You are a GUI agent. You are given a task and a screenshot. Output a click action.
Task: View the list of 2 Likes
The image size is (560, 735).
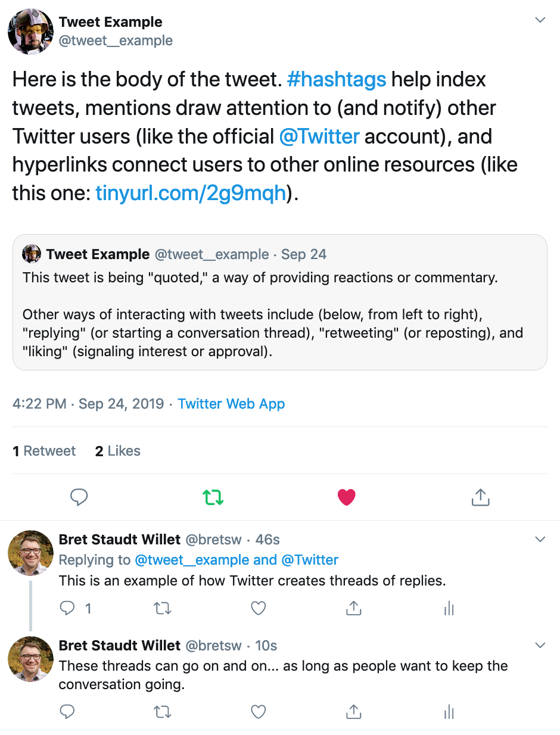(118, 451)
